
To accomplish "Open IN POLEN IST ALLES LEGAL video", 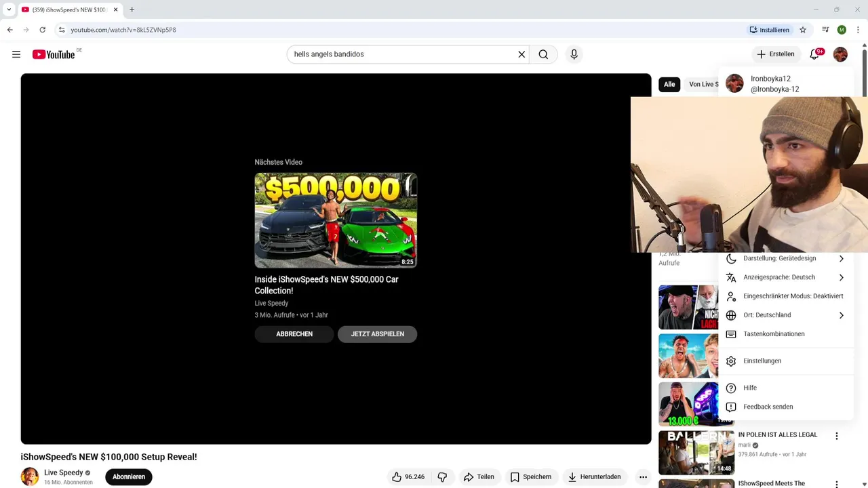I will point(778,434).
